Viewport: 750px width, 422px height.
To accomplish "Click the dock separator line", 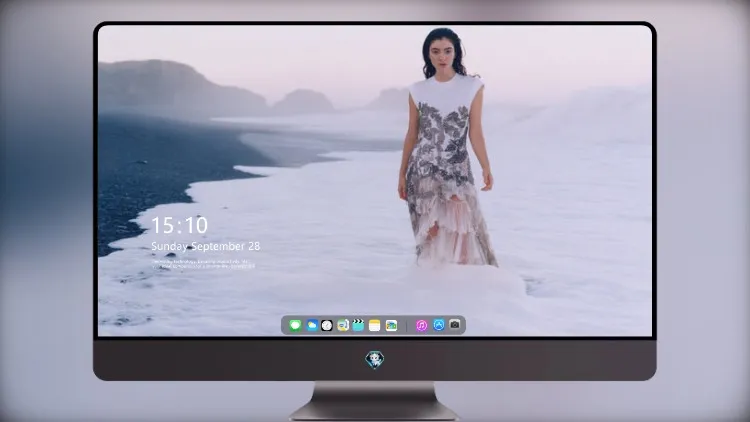I will pyautogui.click(x=407, y=325).
